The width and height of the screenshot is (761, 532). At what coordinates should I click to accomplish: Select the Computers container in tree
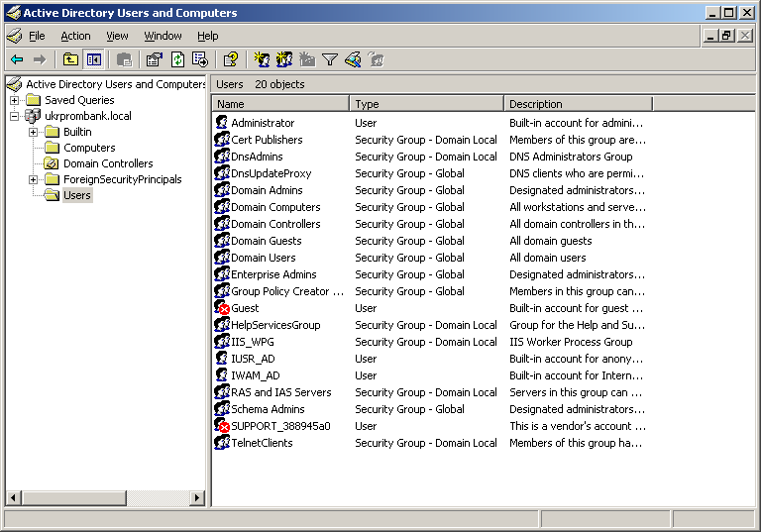[89, 148]
